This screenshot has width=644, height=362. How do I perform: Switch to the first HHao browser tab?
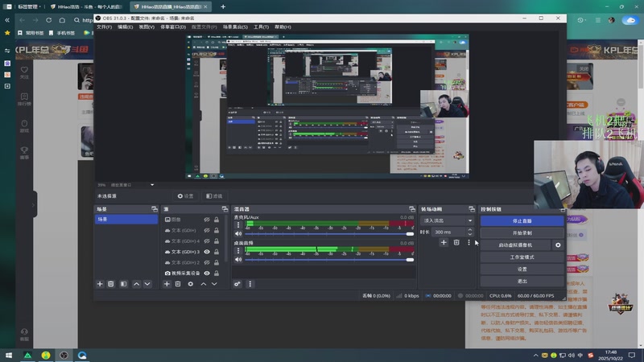coord(88,6)
